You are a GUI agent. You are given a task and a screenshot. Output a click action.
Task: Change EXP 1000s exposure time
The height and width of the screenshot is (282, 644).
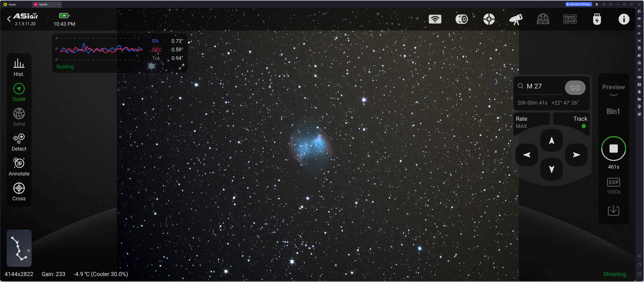click(613, 186)
